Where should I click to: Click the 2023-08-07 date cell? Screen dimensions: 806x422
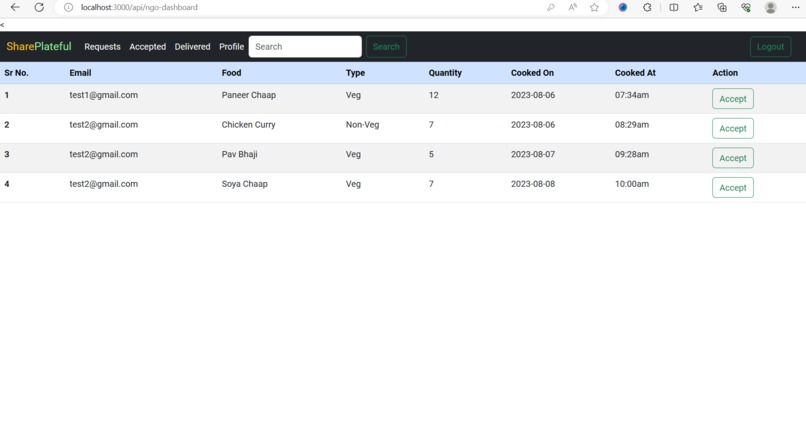coord(533,154)
